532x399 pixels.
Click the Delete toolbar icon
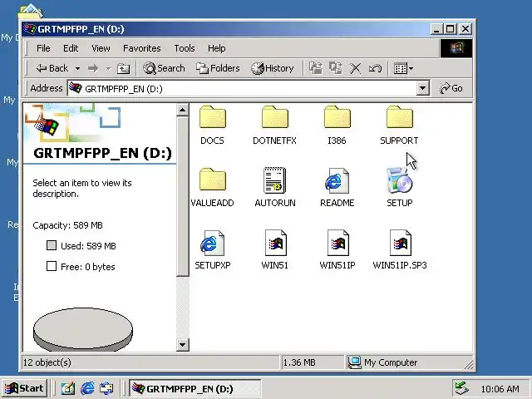pyautogui.click(x=355, y=68)
